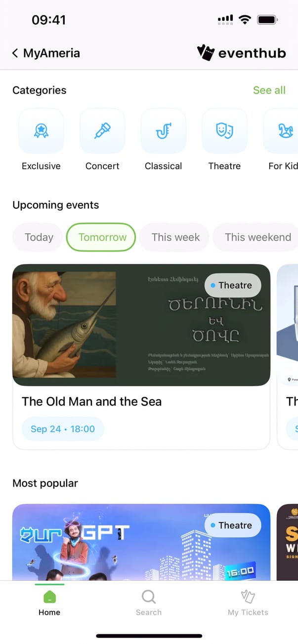Open Search via magnifier icon

pyautogui.click(x=148, y=598)
